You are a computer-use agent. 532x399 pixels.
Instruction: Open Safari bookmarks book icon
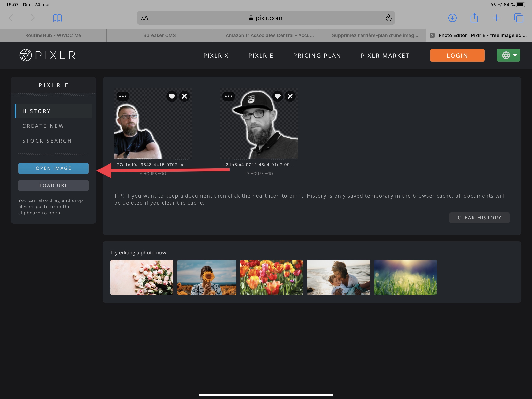(x=57, y=18)
